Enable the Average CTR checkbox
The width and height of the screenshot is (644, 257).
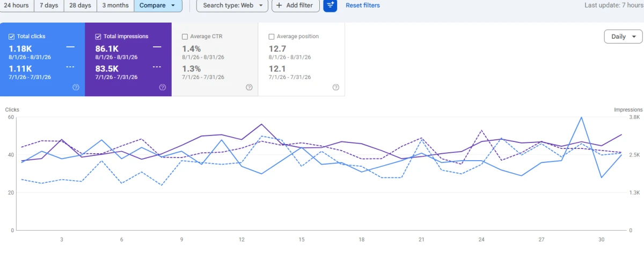tap(185, 37)
